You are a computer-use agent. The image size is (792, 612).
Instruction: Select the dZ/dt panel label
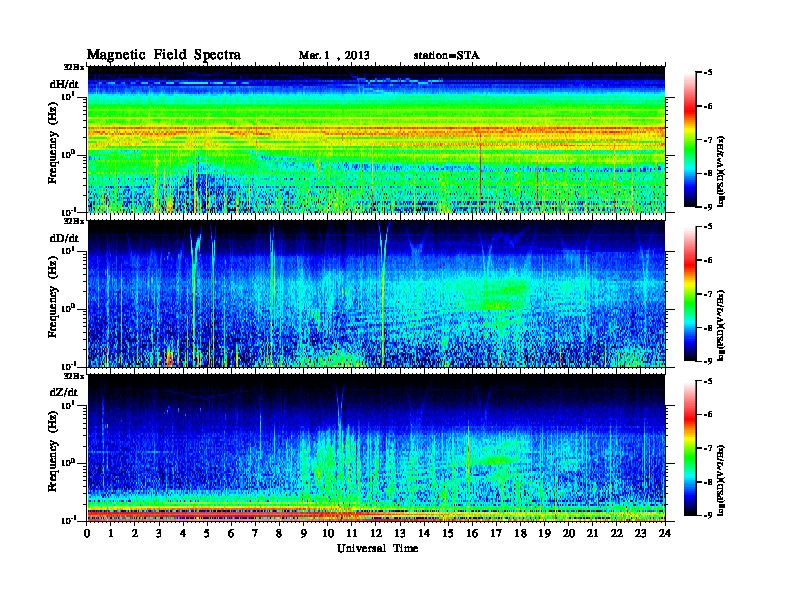click(x=64, y=392)
